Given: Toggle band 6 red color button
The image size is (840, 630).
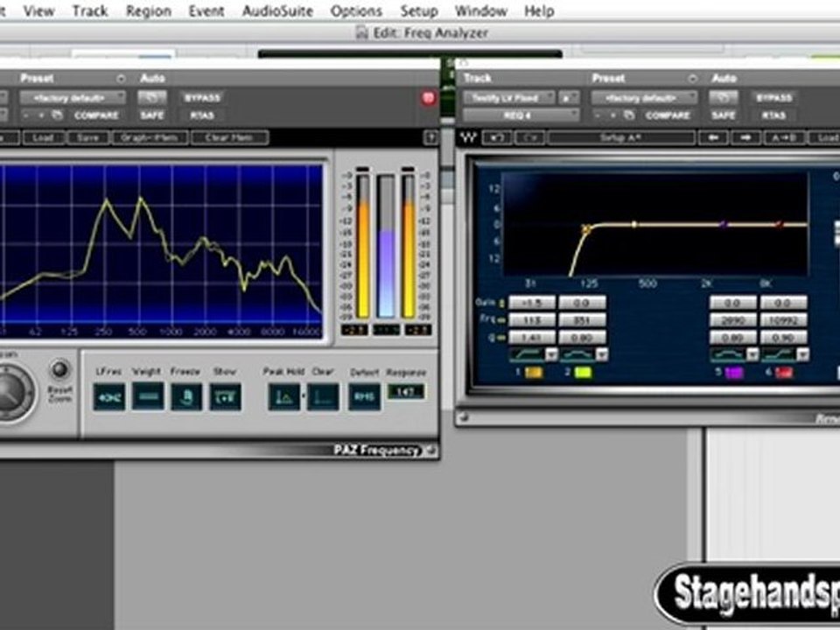Looking at the screenshot, I should click(x=784, y=373).
